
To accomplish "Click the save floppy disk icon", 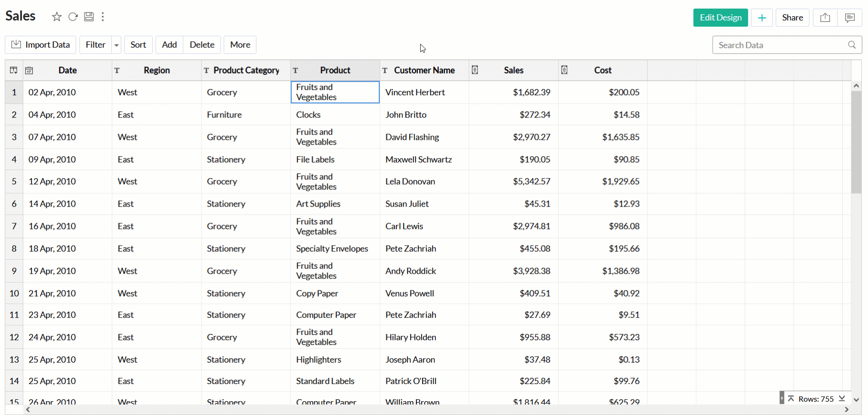I will tap(89, 17).
